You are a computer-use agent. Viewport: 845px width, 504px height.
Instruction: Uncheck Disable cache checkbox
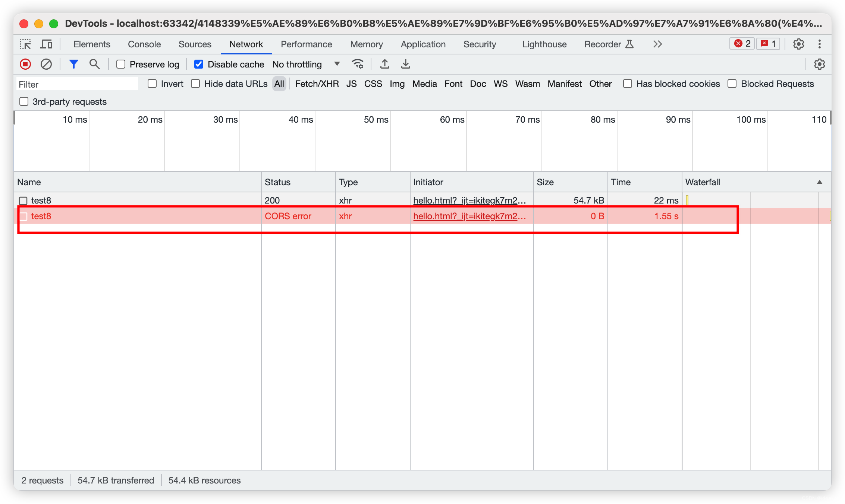[x=199, y=64]
